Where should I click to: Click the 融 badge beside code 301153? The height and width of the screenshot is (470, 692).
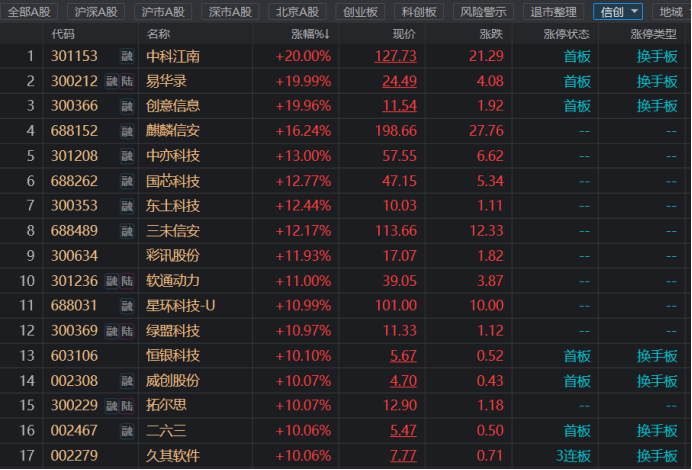(x=127, y=56)
